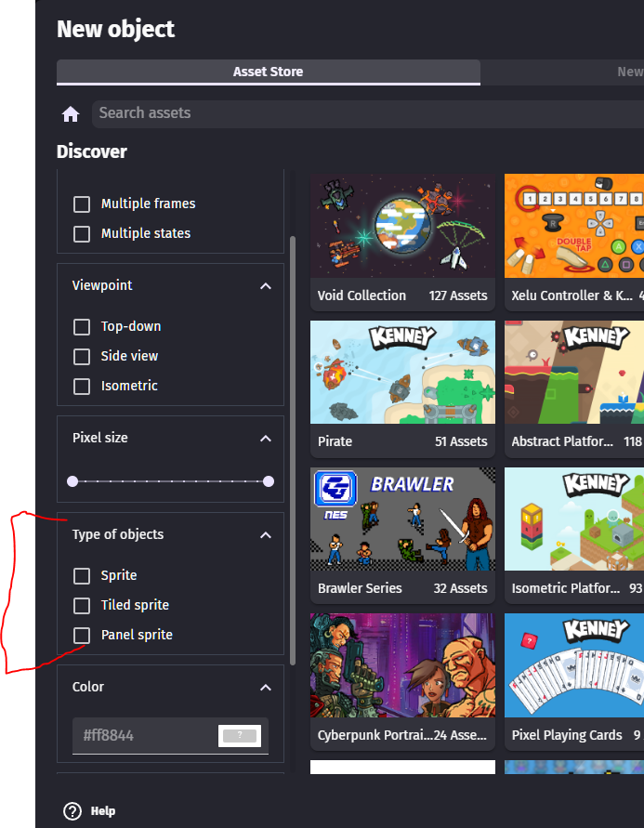Check the Panel sprite object type
Viewport: 644px width, 828px height.
82,636
